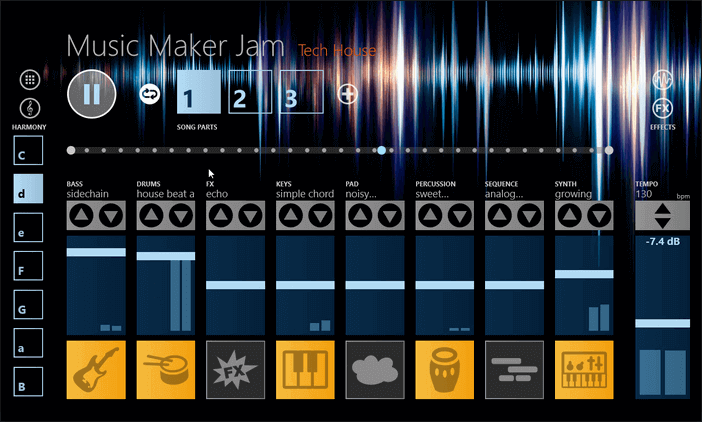Enable the Sequence blocks instrument tile
The width and height of the screenshot is (702, 422).
pos(514,370)
